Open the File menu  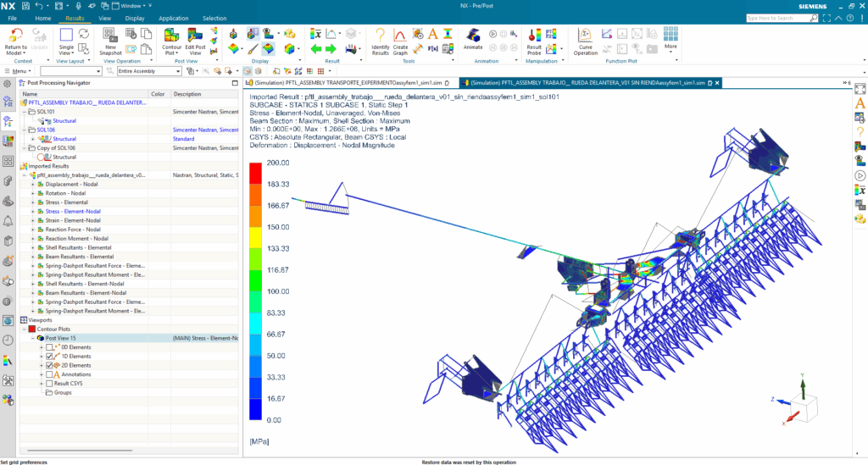12,19
